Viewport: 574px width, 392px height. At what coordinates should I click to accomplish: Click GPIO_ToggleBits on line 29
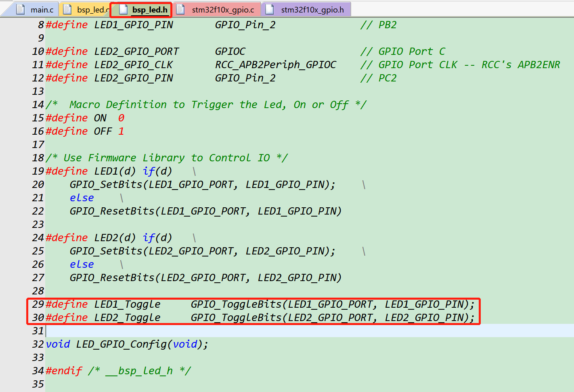[236, 304]
